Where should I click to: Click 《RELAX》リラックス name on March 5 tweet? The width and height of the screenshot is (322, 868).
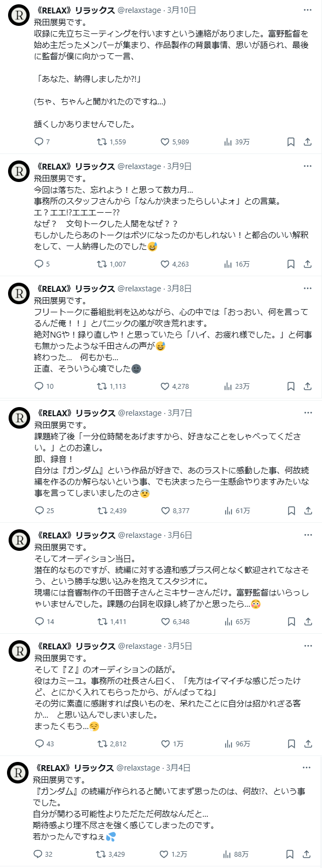(75, 646)
